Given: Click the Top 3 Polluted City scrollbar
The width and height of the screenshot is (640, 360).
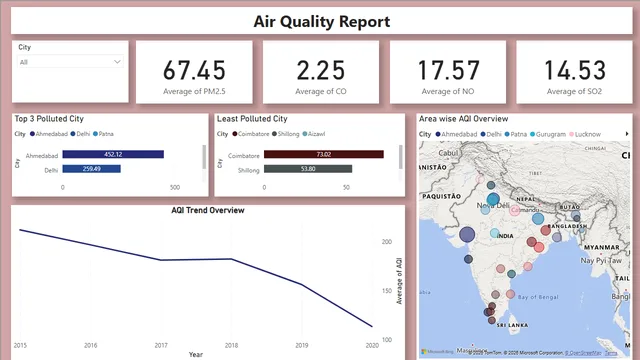Looking at the screenshot, I should (204, 157).
